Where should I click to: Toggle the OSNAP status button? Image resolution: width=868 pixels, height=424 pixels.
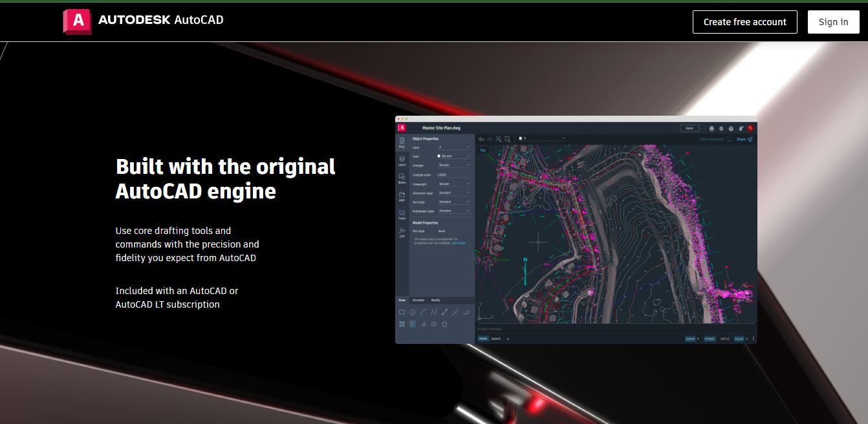[x=690, y=339]
